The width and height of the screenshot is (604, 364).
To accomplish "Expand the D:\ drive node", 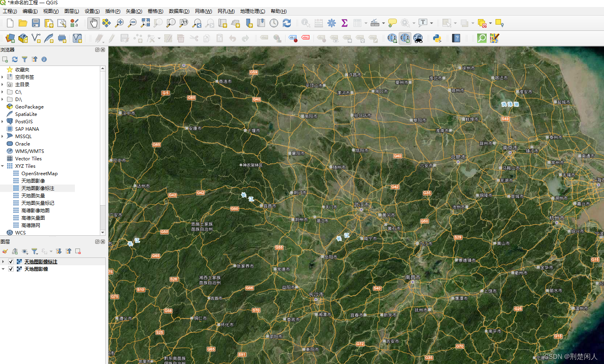I will 2,99.
